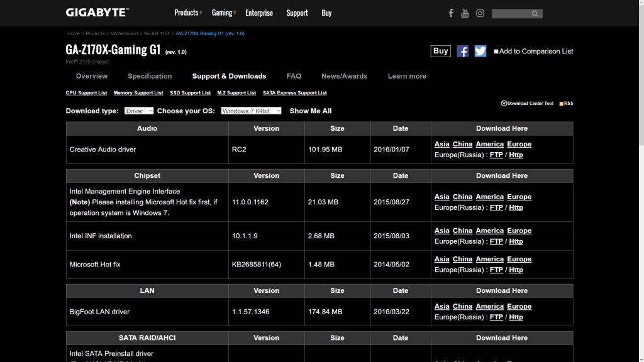The width and height of the screenshot is (644, 362).
Task: Click Show Me All link
Action: (311, 111)
